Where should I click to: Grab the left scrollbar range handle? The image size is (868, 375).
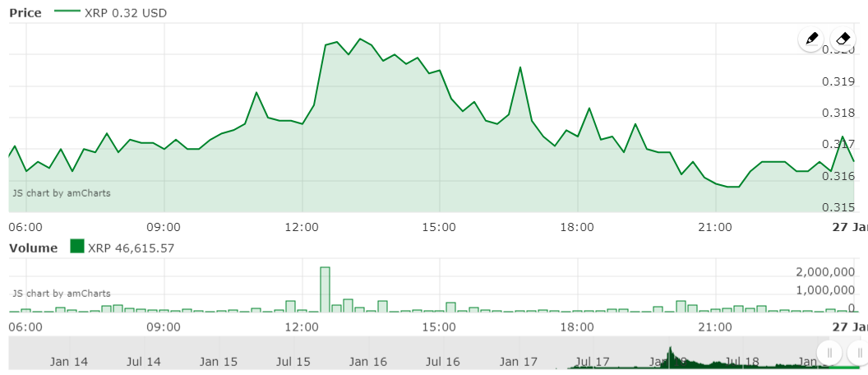829,352
